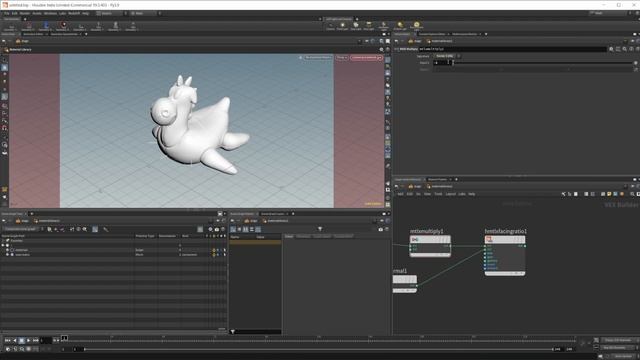Switch to the Scene Graph Layers pane tab
The height and width of the screenshot is (360, 640).
(273, 213)
